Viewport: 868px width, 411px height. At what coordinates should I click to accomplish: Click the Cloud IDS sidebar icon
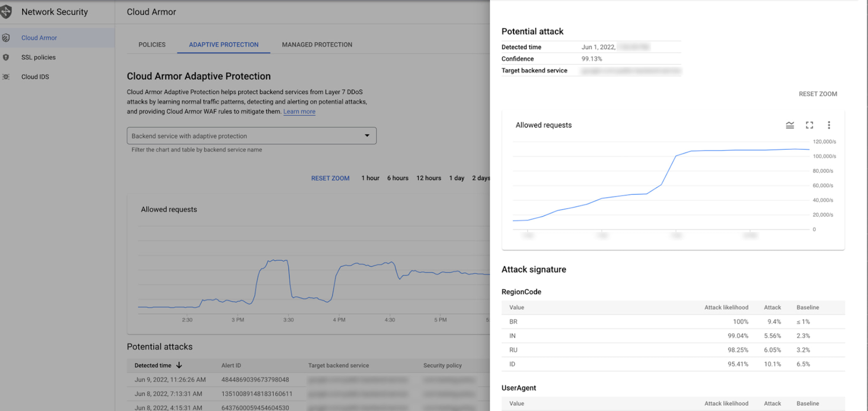pos(6,77)
